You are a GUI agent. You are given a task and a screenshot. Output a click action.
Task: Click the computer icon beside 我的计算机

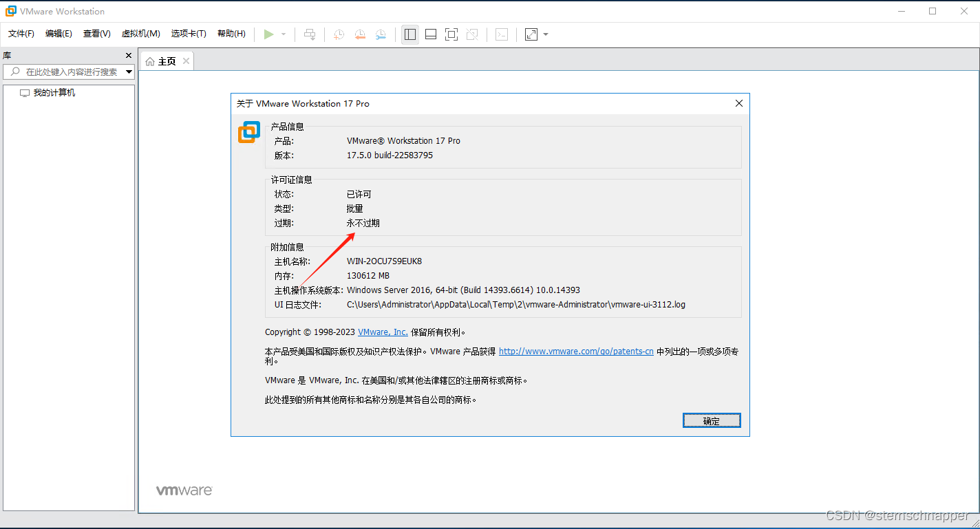(x=25, y=93)
